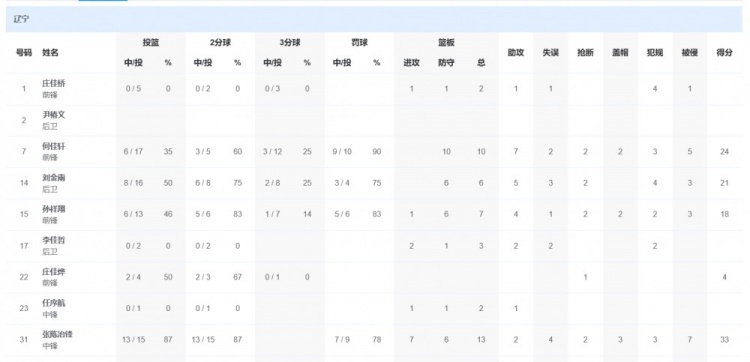
Task: Select player name 孙祥翔 in row 15
Action: tap(54, 209)
